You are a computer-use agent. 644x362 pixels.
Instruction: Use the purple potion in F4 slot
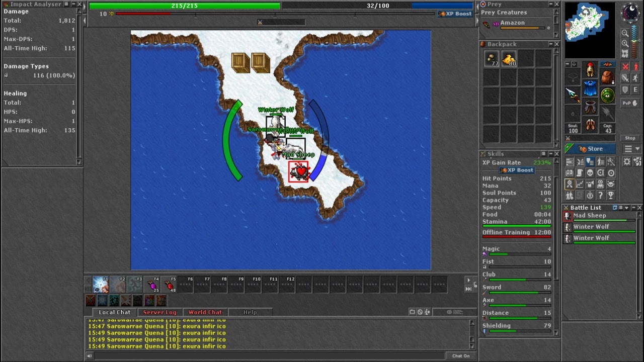click(151, 285)
